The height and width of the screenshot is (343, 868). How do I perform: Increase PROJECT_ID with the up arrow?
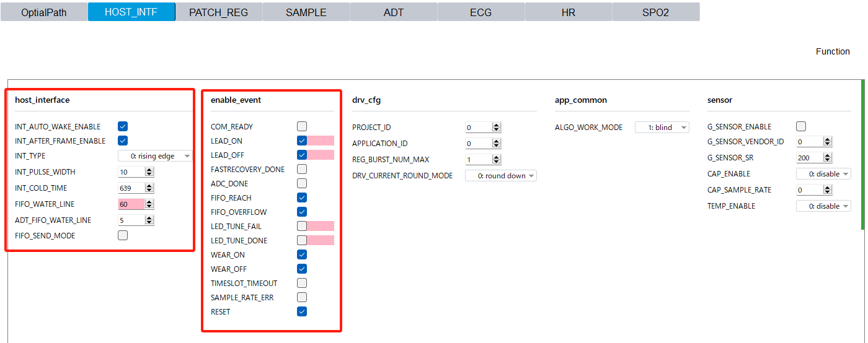pyautogui.click(x=496, y=125)
